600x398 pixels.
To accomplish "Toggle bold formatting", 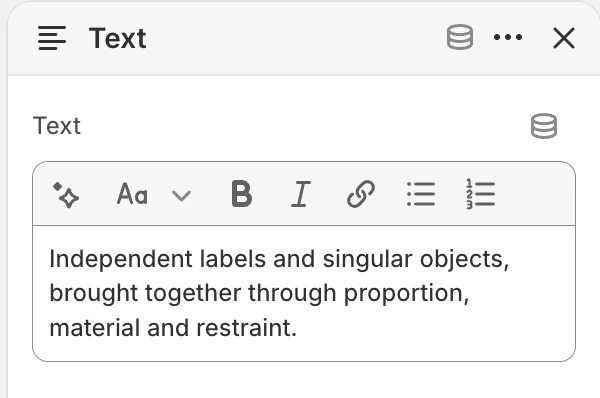I will click(242, 194).
